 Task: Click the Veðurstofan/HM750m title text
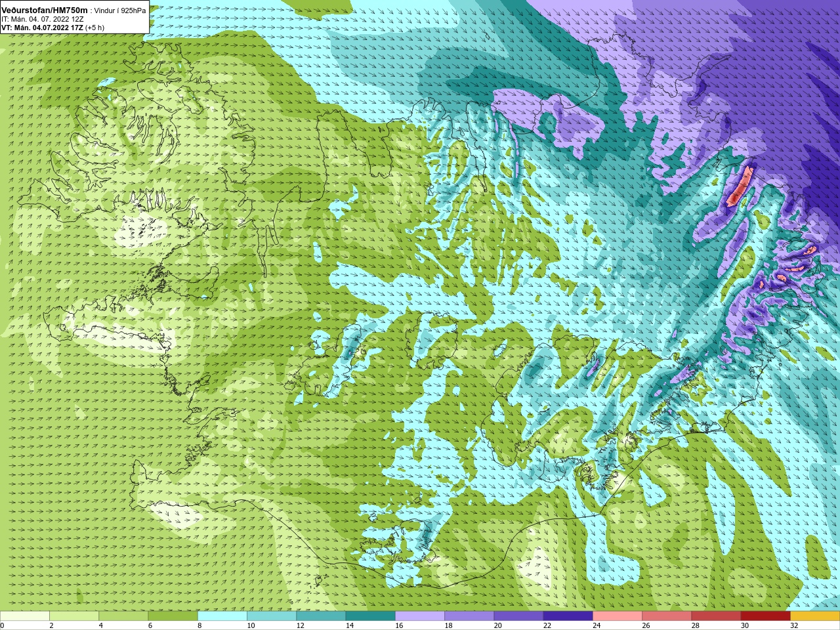(x=45, y=10)
